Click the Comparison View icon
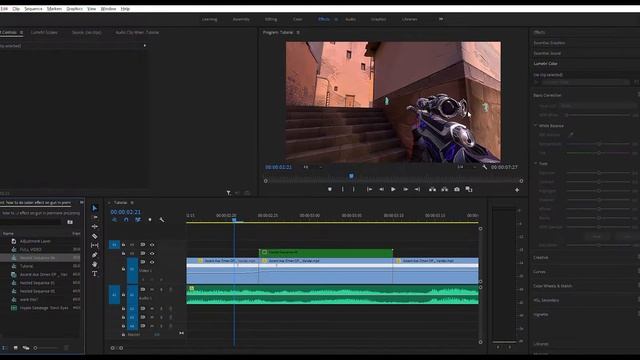 click(x=469, y=189)
